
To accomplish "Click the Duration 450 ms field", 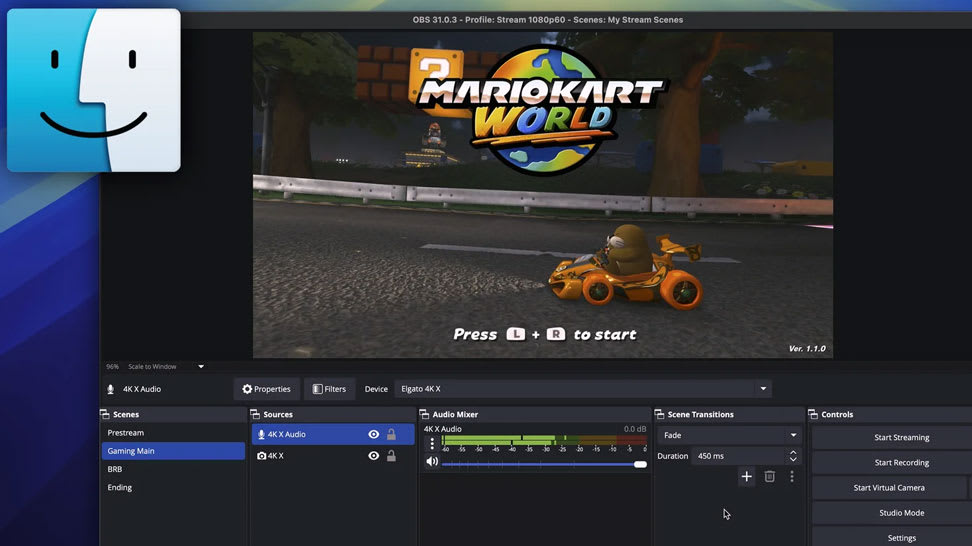I will [739, 456].
